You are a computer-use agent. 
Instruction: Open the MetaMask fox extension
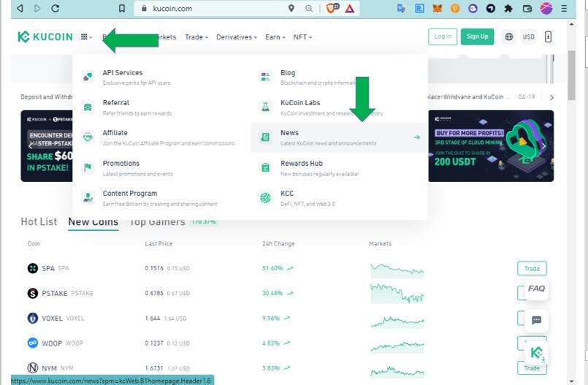(437, 8)
